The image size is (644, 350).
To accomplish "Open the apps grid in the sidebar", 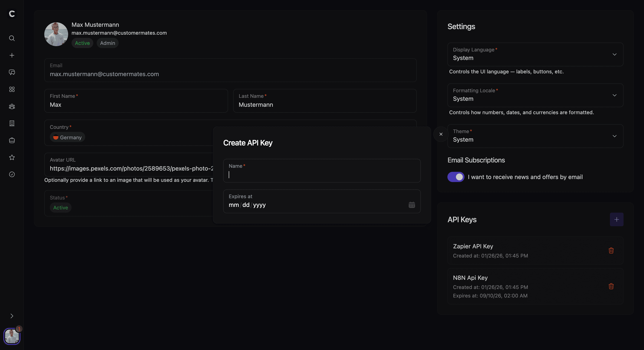I will tap(12, 89).
